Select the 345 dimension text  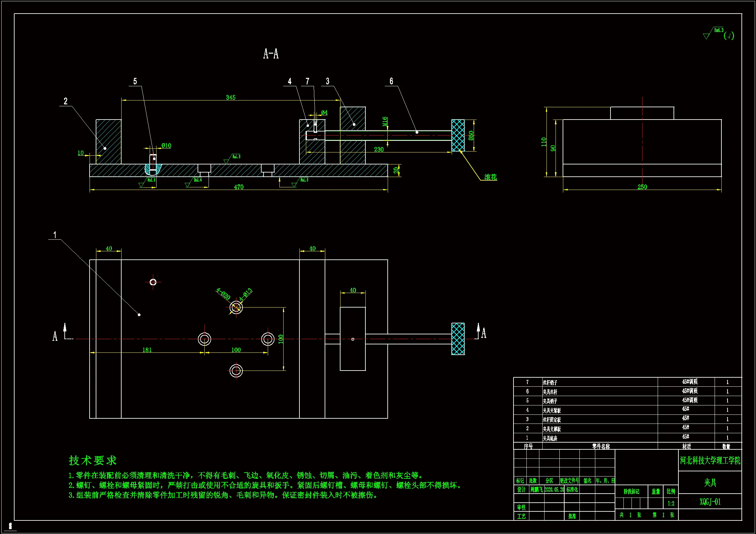(x=231, y=97)
